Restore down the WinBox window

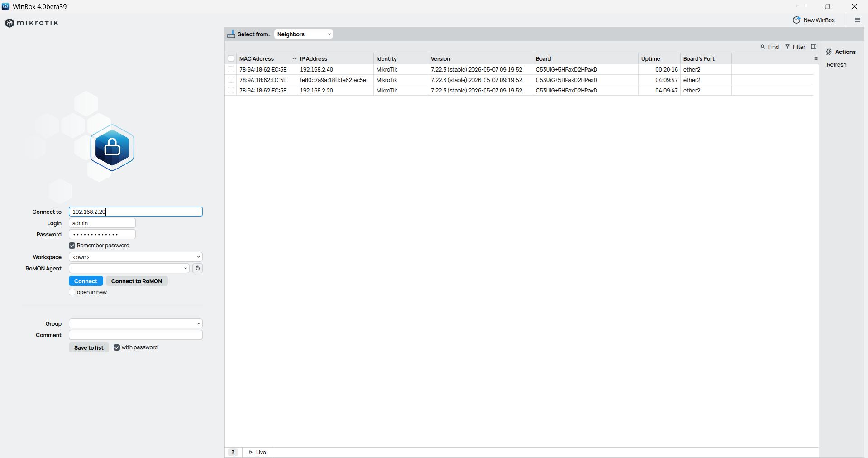[x=828, y=6]
